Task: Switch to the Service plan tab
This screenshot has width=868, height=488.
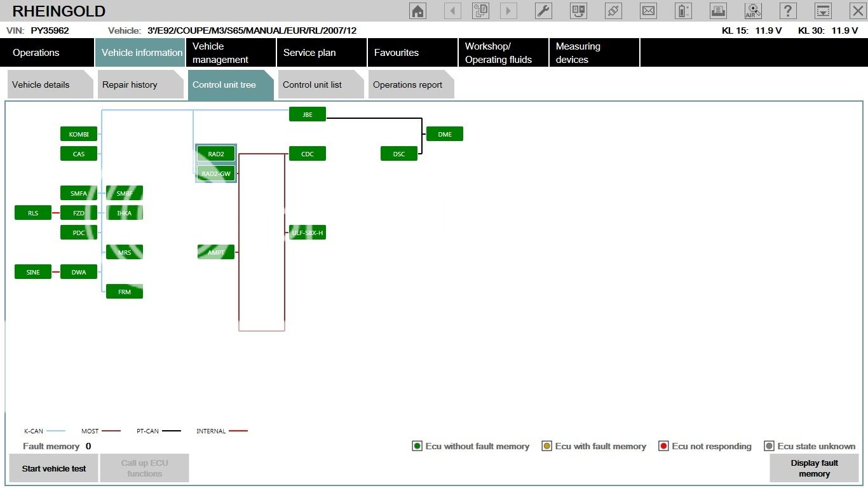Action: click(x=322, y=53)
